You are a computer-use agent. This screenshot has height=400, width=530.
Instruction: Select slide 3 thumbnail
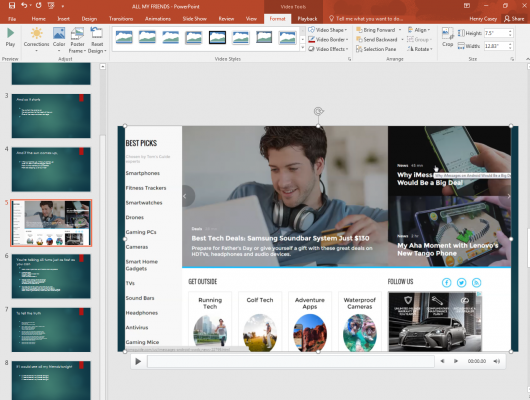pos(51,116)
